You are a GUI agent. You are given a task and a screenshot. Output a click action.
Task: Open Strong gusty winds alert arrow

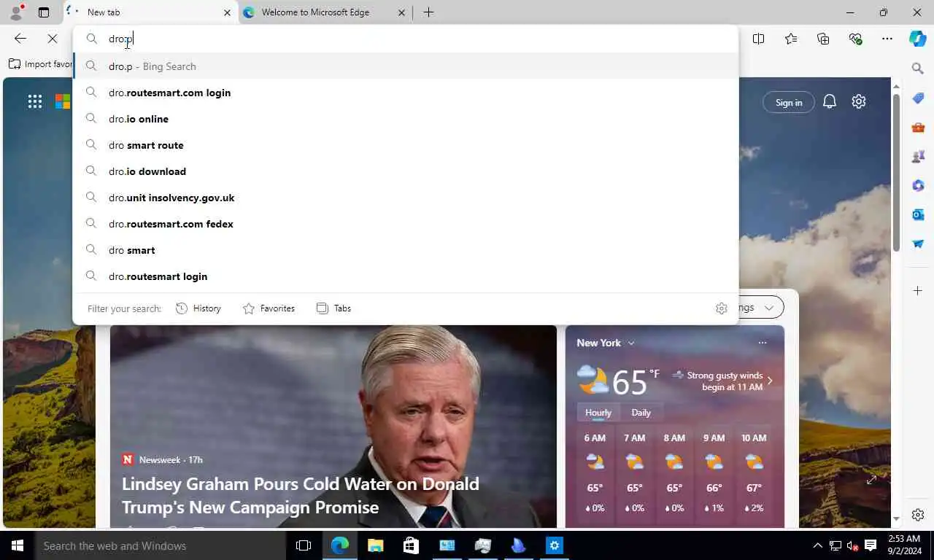[769, 381]
